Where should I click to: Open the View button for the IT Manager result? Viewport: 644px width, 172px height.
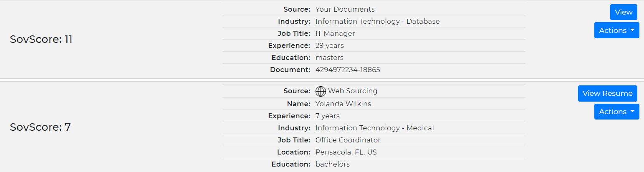pyautogui.click(x=624, y=12)
